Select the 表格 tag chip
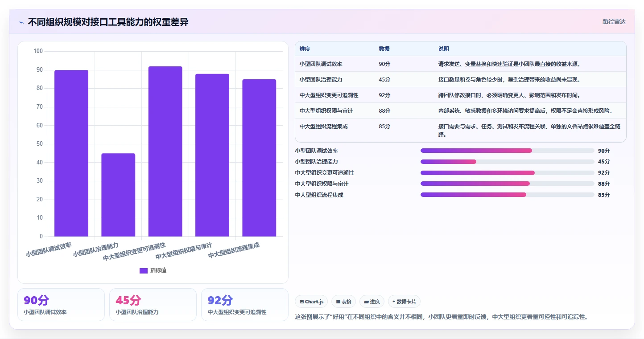644x339 pixels. click(x=343, y=302)
